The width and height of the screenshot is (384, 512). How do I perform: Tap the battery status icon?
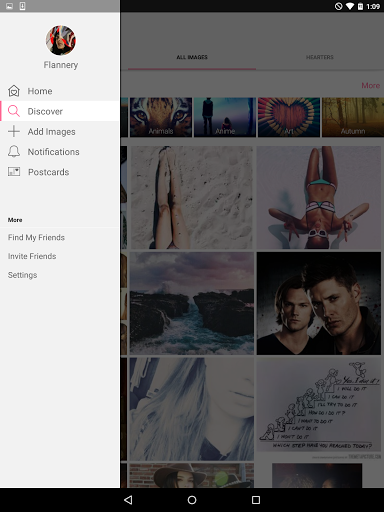click(360, 6)
